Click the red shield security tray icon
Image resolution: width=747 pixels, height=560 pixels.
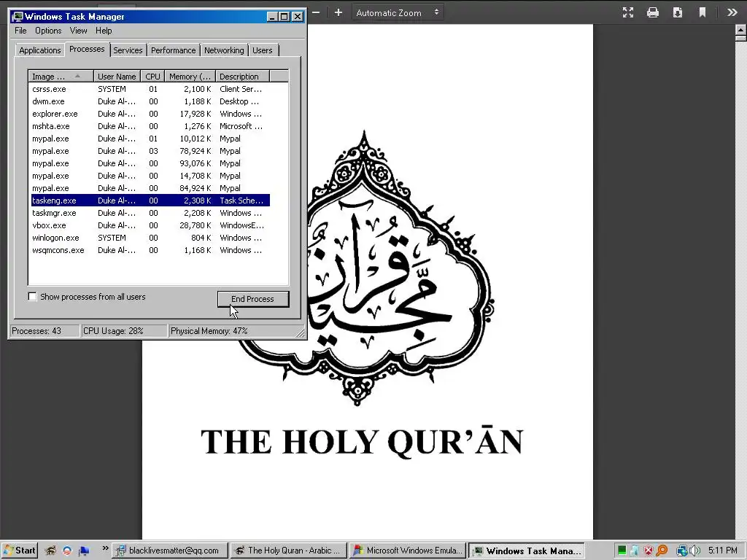(x=649, y=551)
